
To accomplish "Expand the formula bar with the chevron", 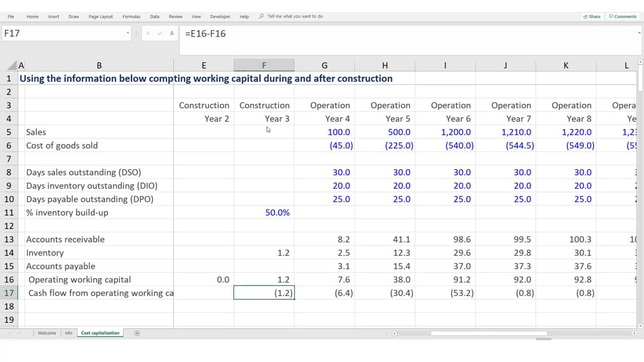I will click(x=639, y=33).
